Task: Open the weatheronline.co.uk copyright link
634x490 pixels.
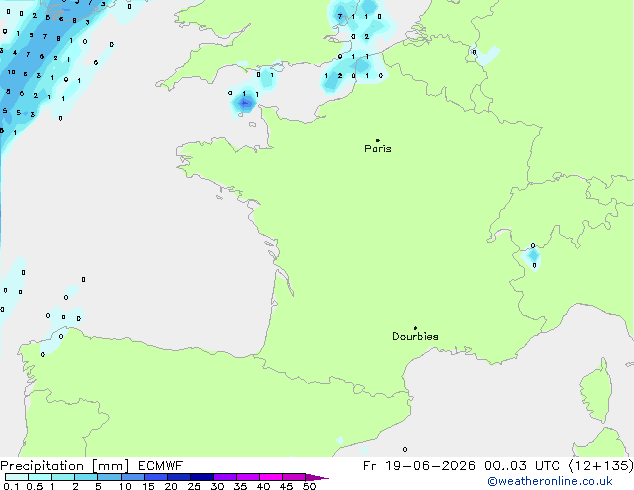Action: pos(550,481)
